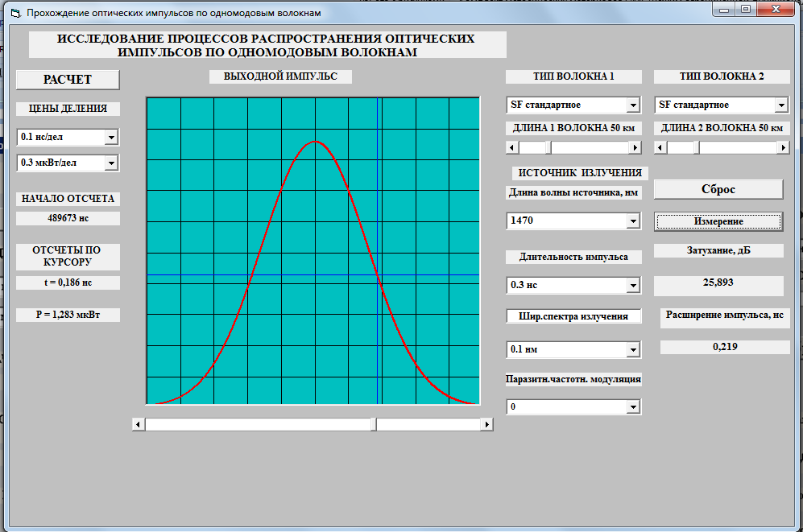Click the output pulse graph area
Viewport: 803px width, 532px height.
[x=313, y=250]
